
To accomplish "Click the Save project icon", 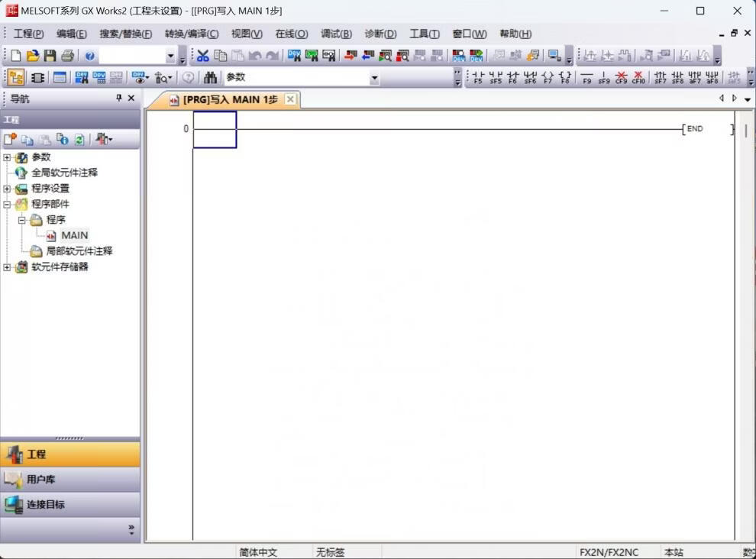I will pos(50,56).
